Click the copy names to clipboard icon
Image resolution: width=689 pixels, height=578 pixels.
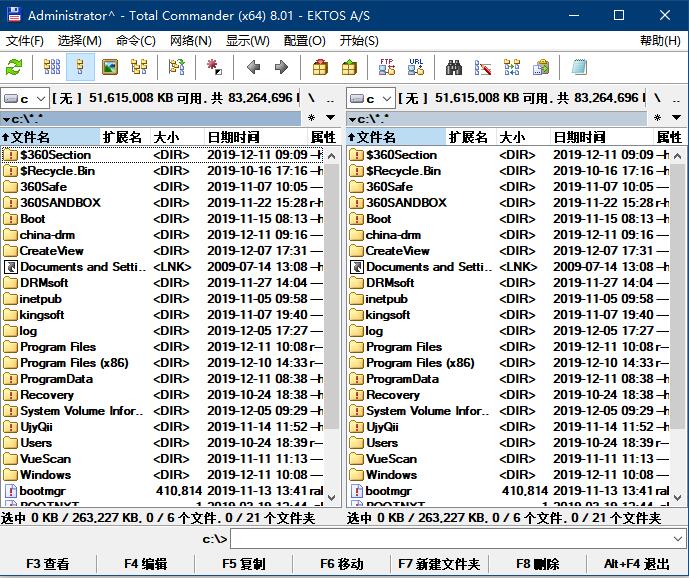pyautogui.click(x=541, y=68)
